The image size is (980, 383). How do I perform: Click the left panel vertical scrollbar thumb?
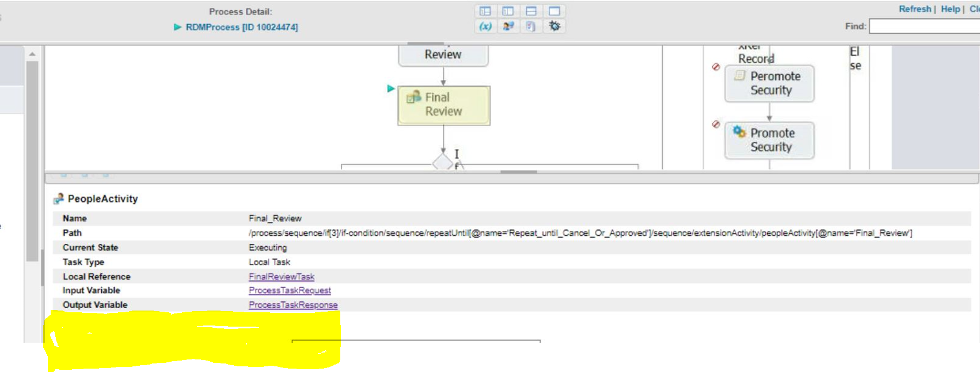(x=32, y=161)
